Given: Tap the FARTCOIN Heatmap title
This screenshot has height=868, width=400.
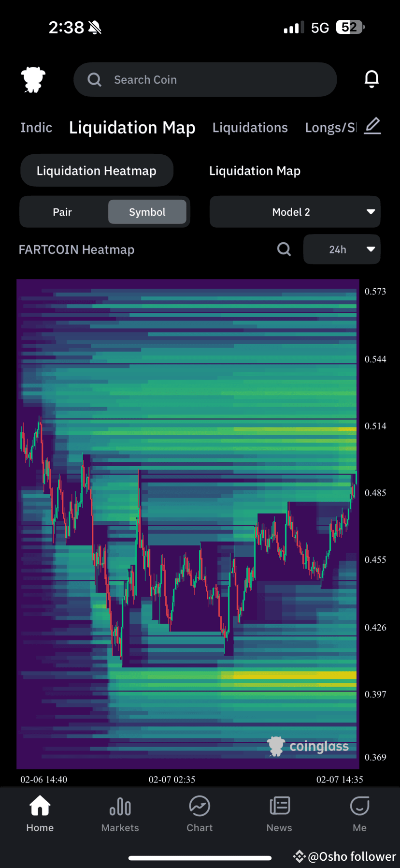Looking at the screenshot, I should point(76,250).
